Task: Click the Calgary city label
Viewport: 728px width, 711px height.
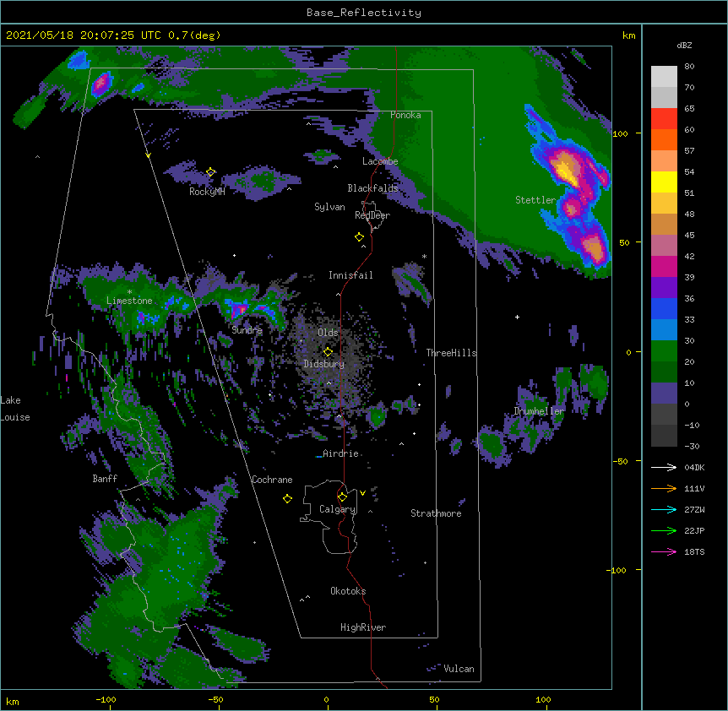Action: [x=338, y=509]
